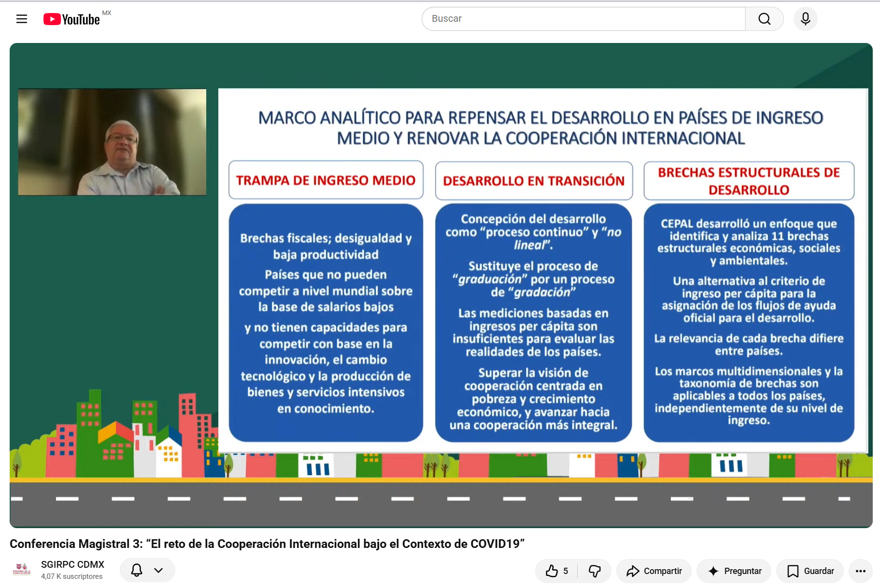
Task: Open SGIRPC CDMX channel name link
Action: 72,564
